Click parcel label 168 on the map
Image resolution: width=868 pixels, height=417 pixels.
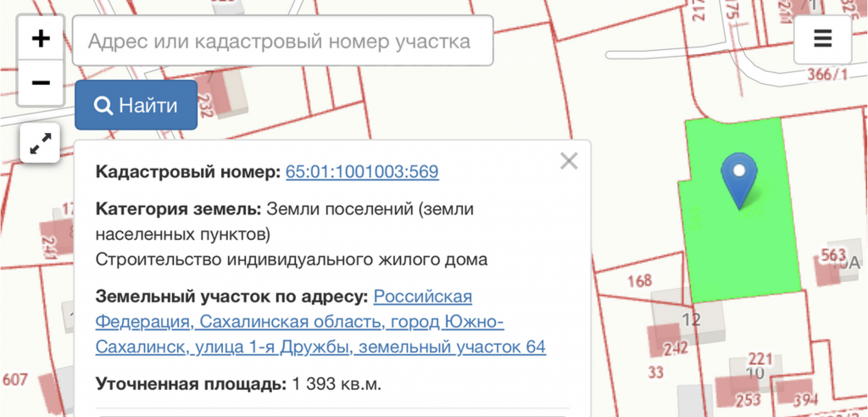coord(639,281)
